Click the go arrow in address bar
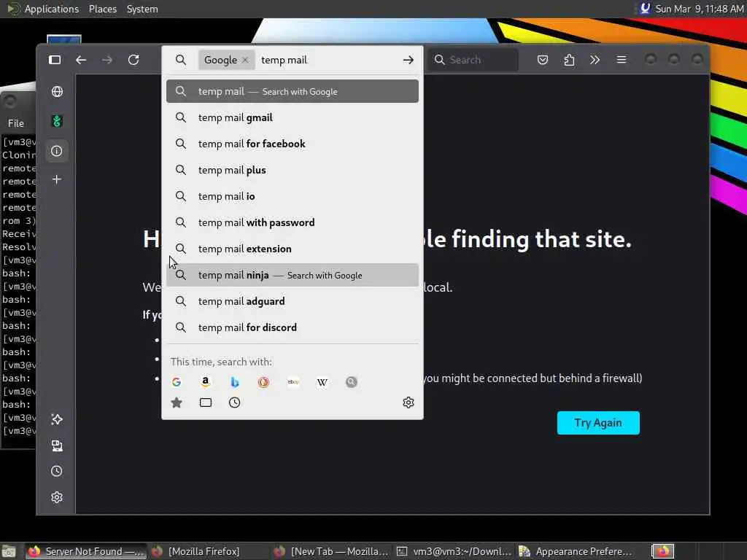This screenshot has height=560, width=747. pos(409,60)
